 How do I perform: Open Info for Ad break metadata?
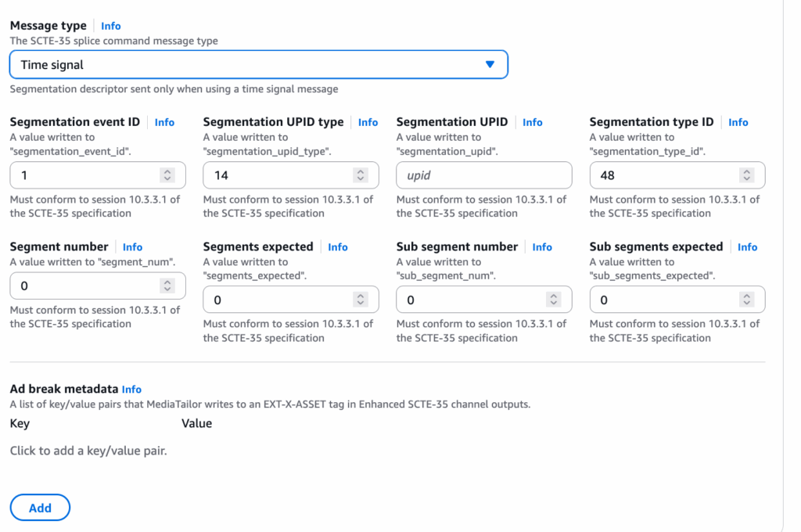click(131, 389)
